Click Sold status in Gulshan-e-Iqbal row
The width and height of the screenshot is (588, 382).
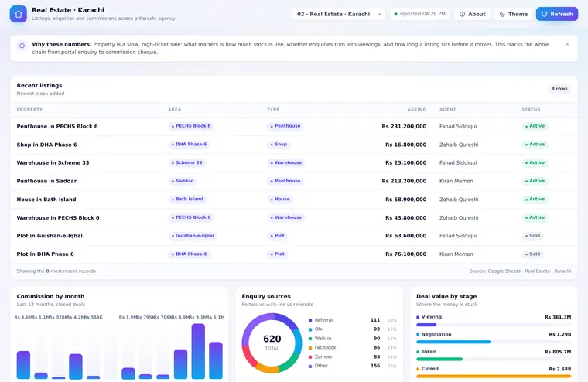pos(532,236)
